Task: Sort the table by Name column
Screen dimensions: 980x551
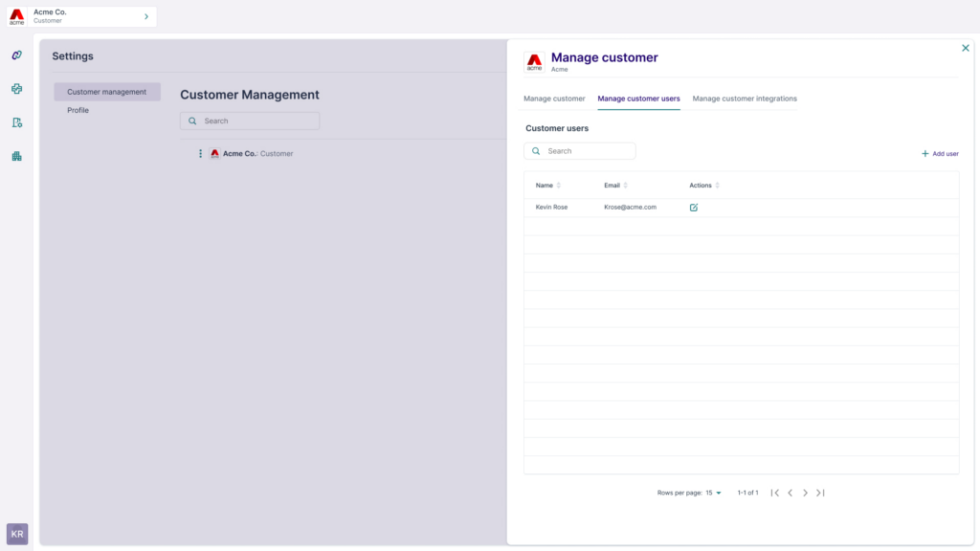Action: click(559, 186)
